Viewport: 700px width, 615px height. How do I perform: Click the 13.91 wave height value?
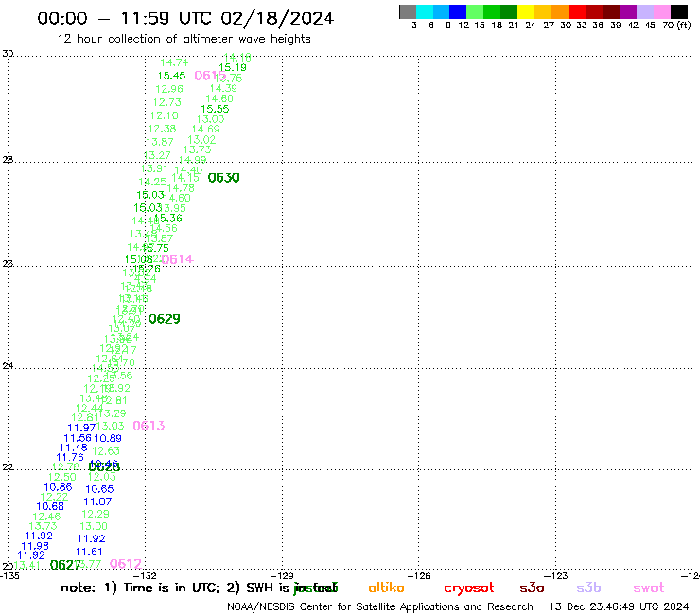click(x=154, y=168)
